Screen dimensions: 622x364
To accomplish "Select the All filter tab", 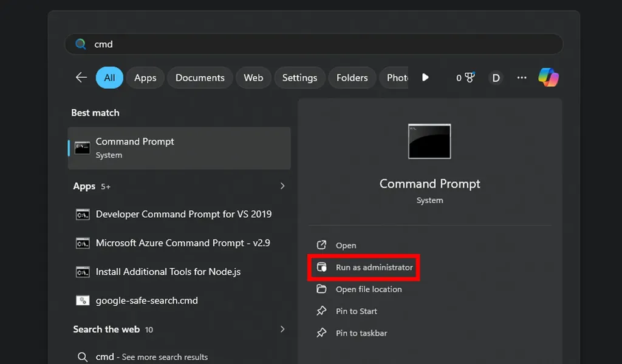I will (x=109, y=78).
